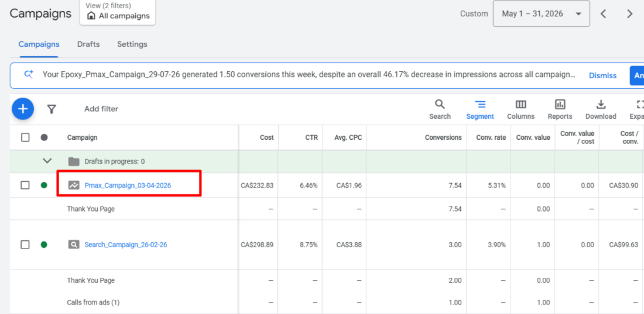Click the Add filter field

tap(101, 109)
